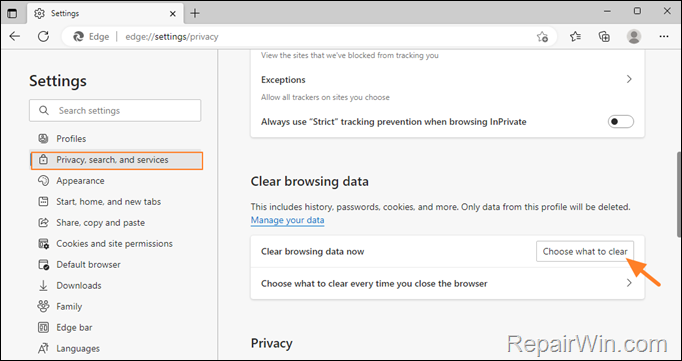Open Languages settings

coord(78,348)
